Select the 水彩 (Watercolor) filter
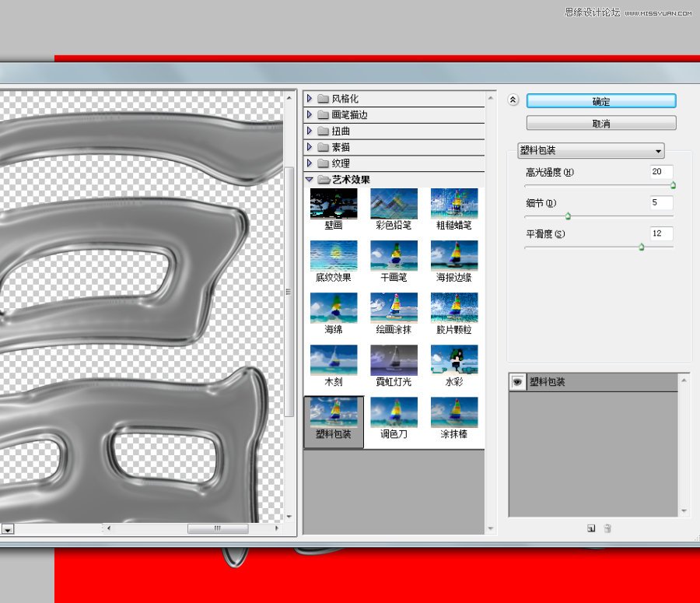 [x=454, y=359]
